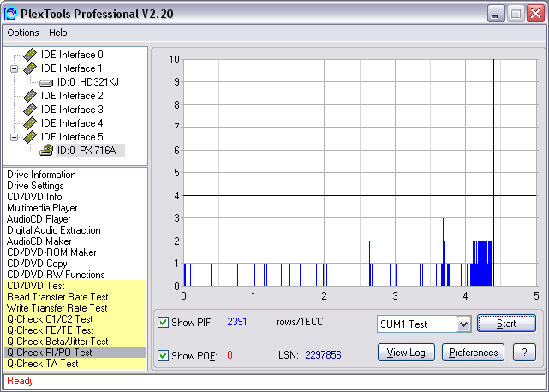Viewport: 549px width, 392px height.
Task: Select Q-Check FE/TE Test
Action: (x=75, y=330)
